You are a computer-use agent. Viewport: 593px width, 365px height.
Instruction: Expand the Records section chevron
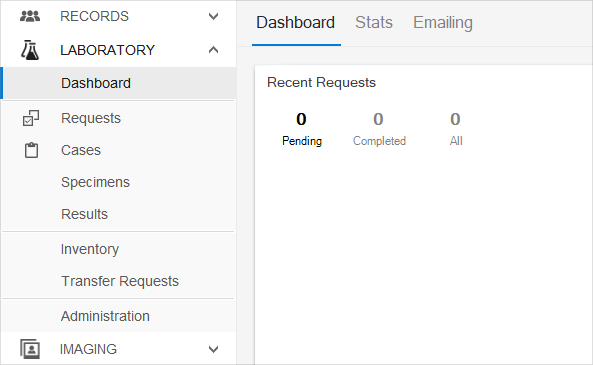tap(213, 17)
